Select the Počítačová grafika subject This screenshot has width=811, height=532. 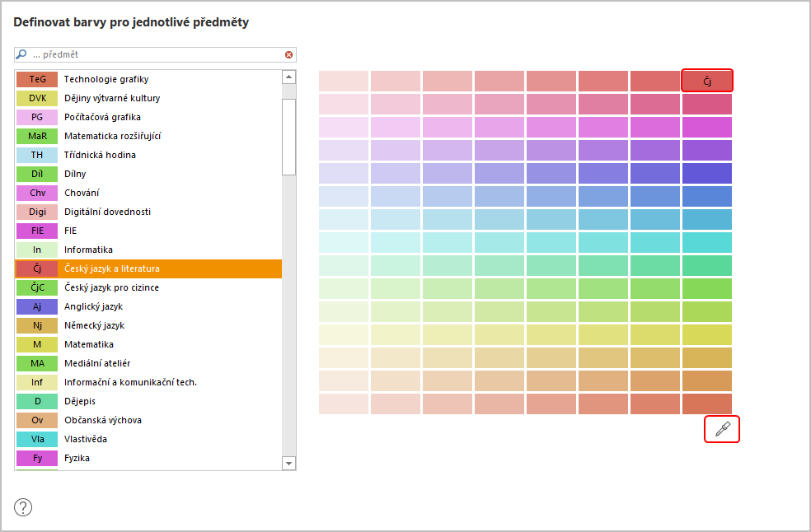click(x=148, y=118)
